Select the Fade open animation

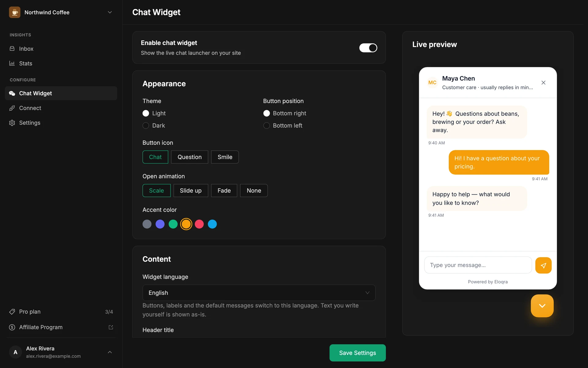pos(224,190)
